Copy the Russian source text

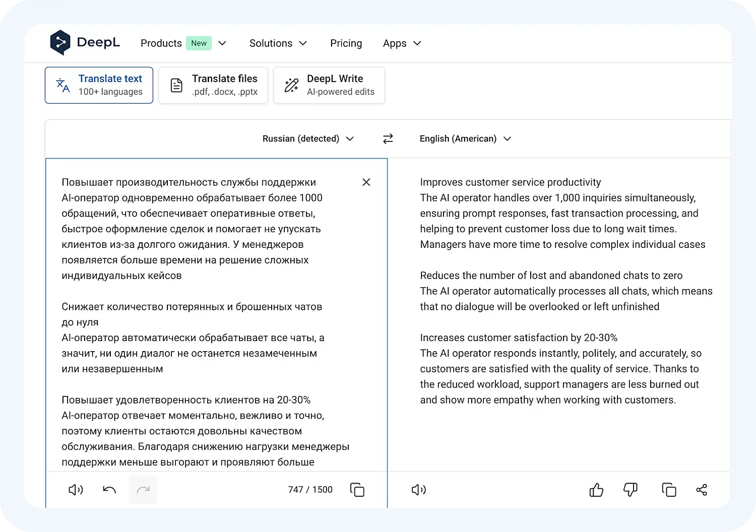pyautogui.click(x=357, y=489)
